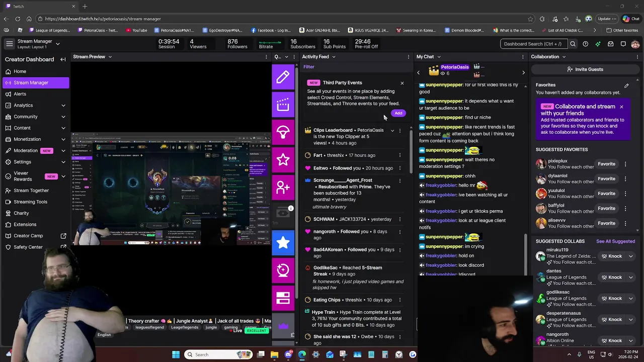Open the profile avatar menu

pyautogui.click(x=635, y=44)
